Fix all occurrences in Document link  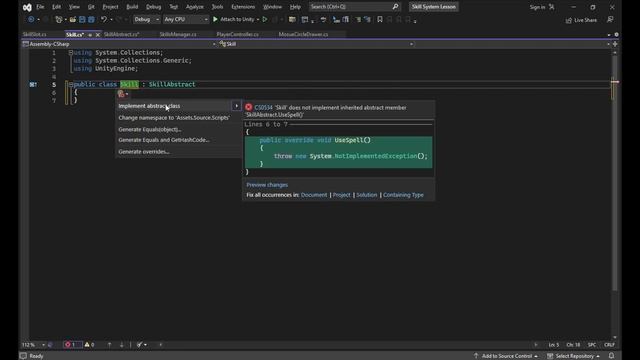314,195
